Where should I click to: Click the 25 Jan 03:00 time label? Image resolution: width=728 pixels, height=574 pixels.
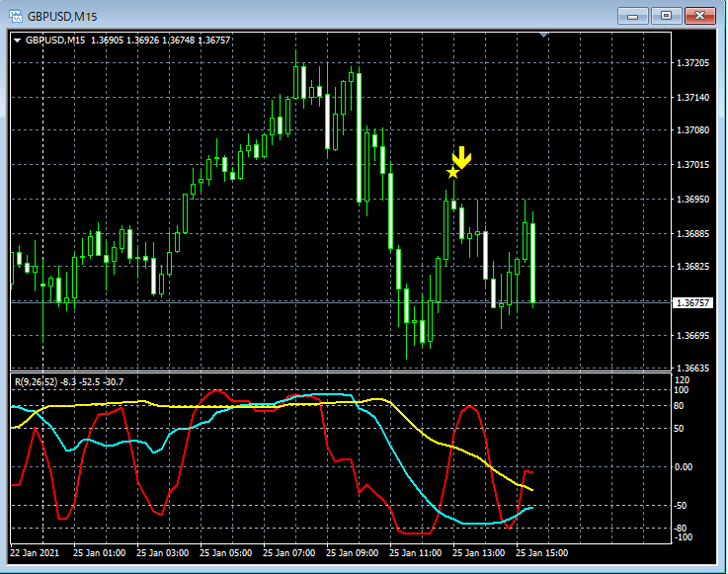pos(163,552)
